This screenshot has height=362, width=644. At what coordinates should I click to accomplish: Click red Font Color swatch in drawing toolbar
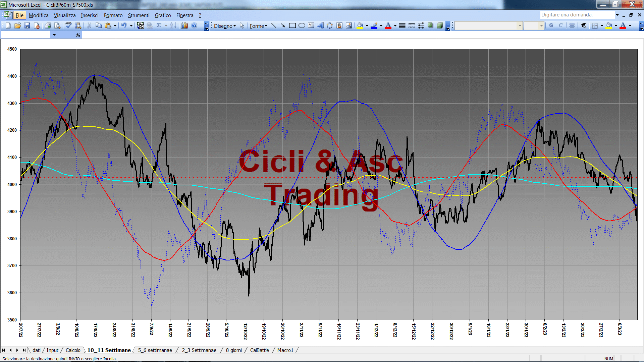(388, 25)
